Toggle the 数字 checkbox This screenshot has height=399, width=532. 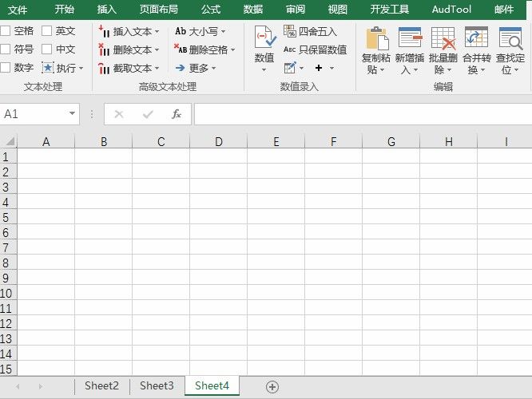click(5, 68)
